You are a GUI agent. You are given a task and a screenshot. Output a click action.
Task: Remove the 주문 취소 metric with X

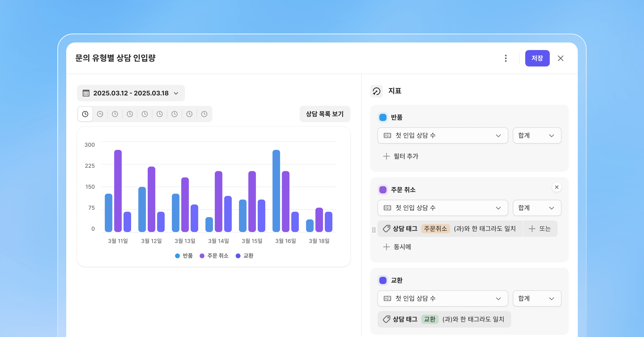pos(557,187)
